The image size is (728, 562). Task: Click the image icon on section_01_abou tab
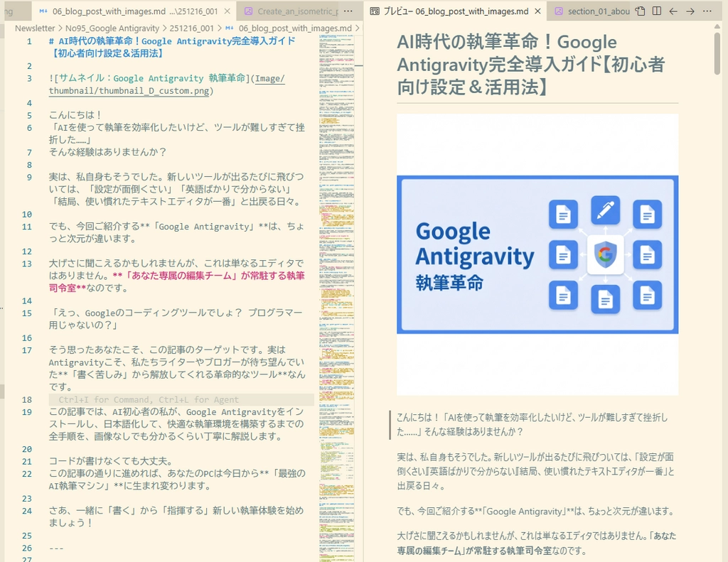pos(559,11)
